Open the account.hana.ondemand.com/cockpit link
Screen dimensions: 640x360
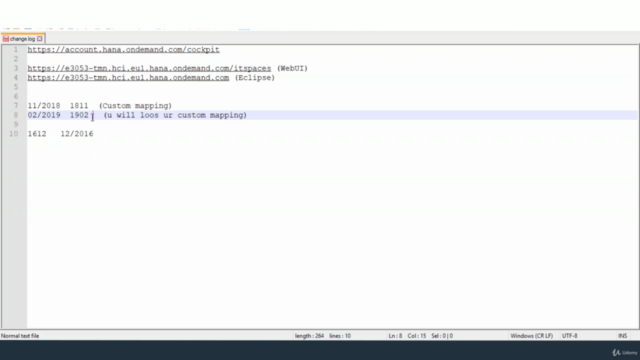pyautogui.click(x=123, y=49)
